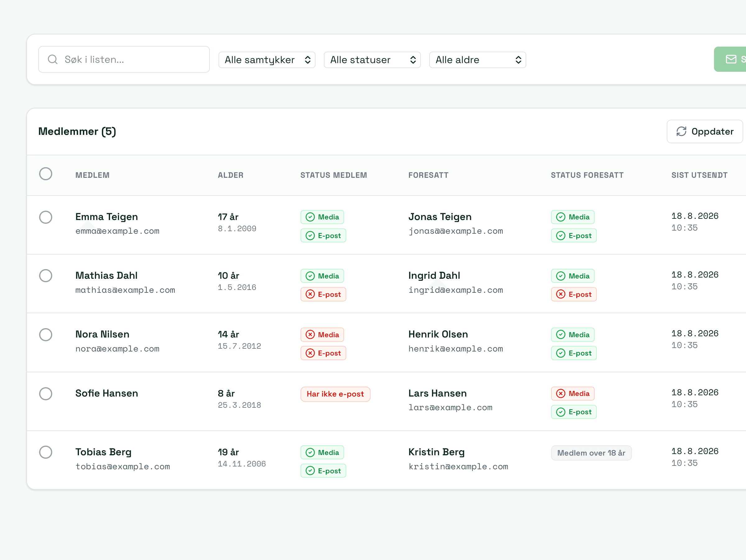
Task: Click Mathias Dahl's red E-post X icon
Action: tap(310, 294)
